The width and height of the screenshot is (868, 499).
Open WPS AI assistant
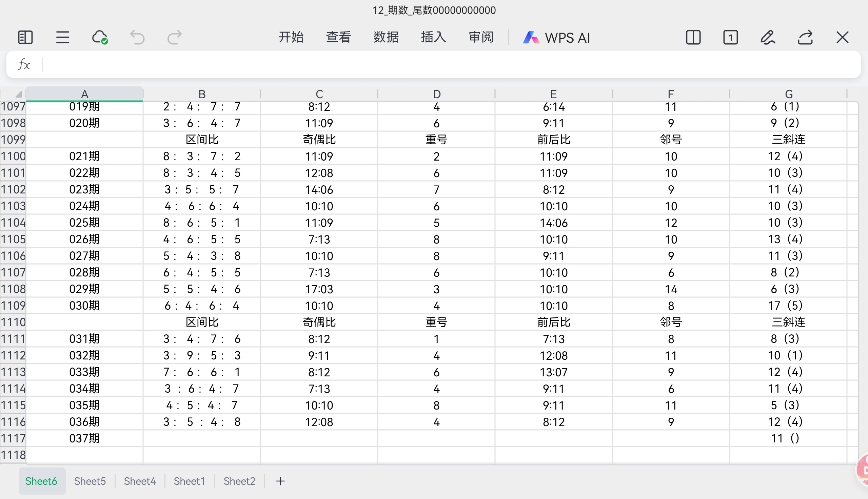tap(556, 37)
